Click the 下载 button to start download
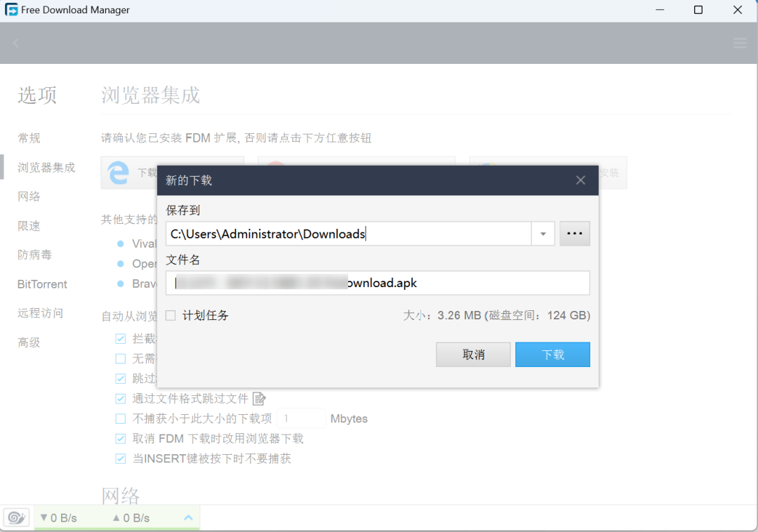The width and height of the screenshot is (758, 532). click(552, 354)
